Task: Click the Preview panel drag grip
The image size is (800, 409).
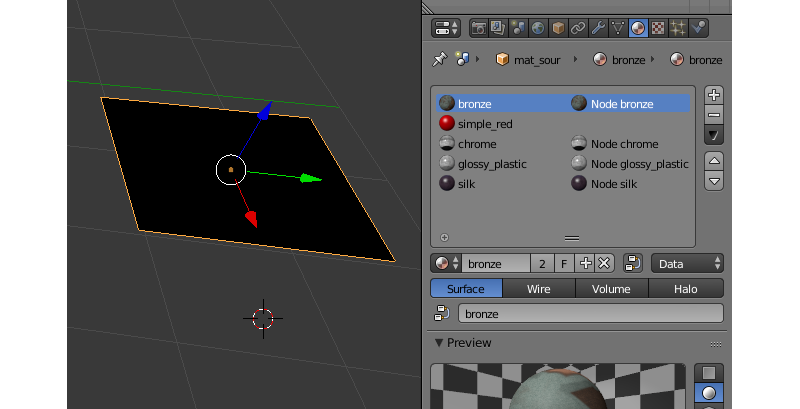Action: tap(716, 344)
